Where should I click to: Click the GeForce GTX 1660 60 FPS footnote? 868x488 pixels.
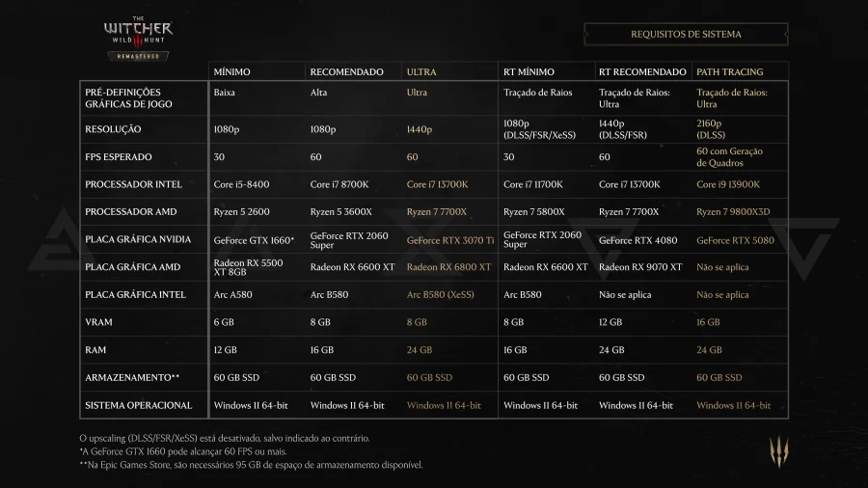tap(182, 451)
